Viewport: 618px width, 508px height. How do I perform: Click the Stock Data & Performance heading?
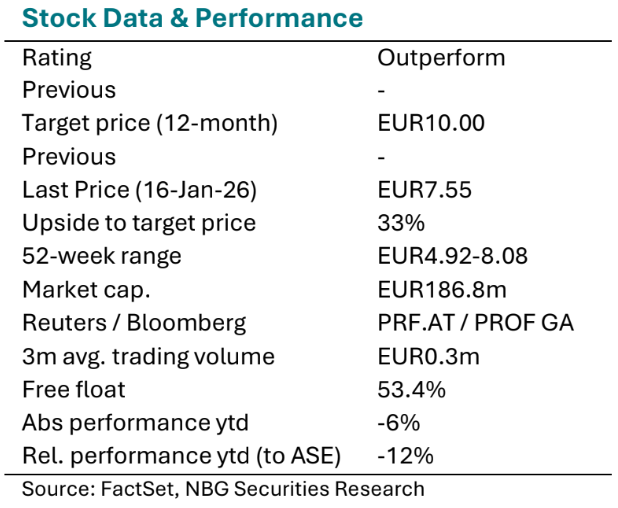[192, 18]
